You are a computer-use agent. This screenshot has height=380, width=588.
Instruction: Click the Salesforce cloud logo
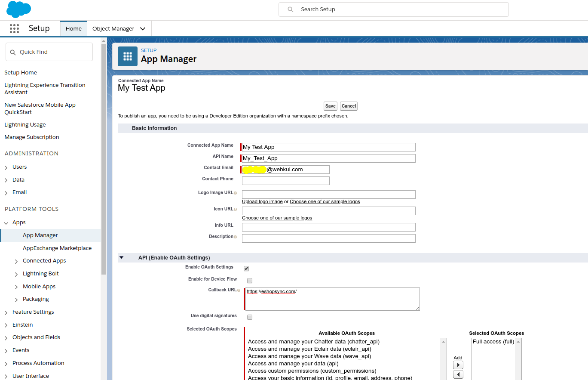point(18,9)
